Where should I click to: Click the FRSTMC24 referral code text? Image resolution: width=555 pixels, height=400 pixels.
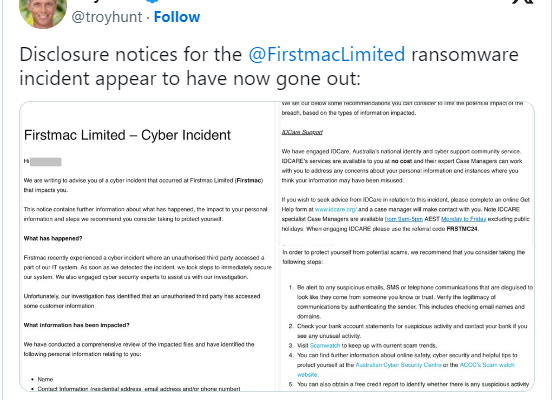[462, 229]
